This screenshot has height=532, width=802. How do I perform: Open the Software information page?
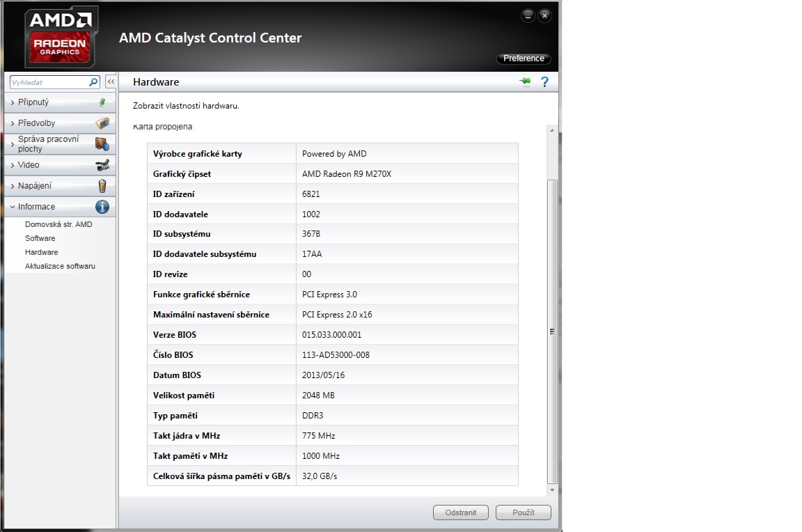(40, 238)
